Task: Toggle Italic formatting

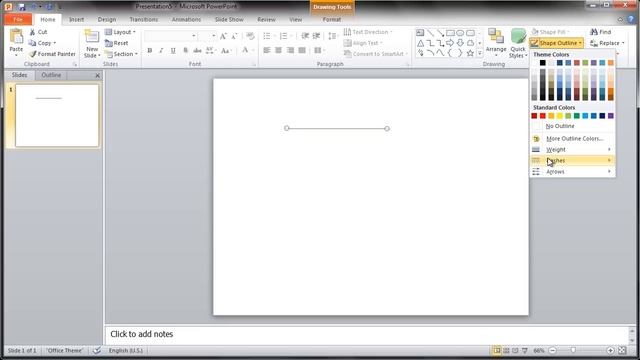Action: click(161, 51)
